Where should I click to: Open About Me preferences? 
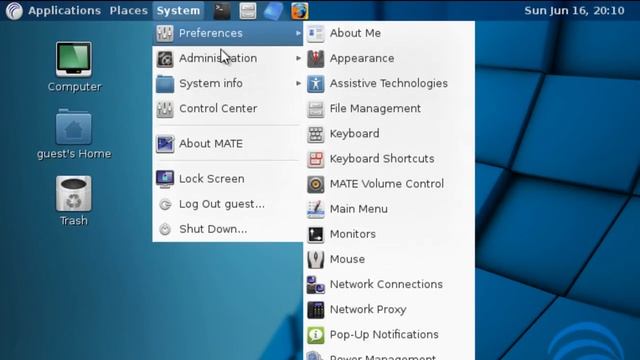click(389, 33)
